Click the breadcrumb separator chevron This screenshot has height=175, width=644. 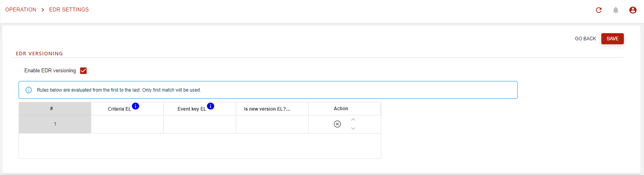click(x=43, y=10)
